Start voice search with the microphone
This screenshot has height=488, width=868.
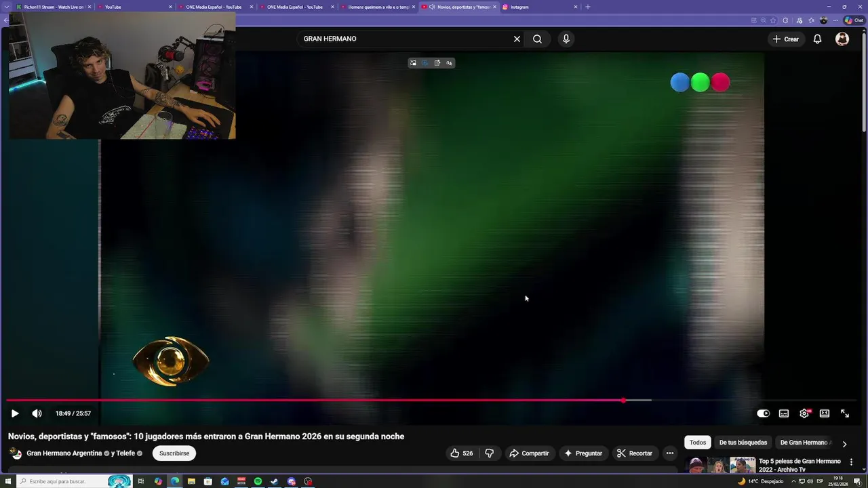pyautogui.click(x=566, y=39)
